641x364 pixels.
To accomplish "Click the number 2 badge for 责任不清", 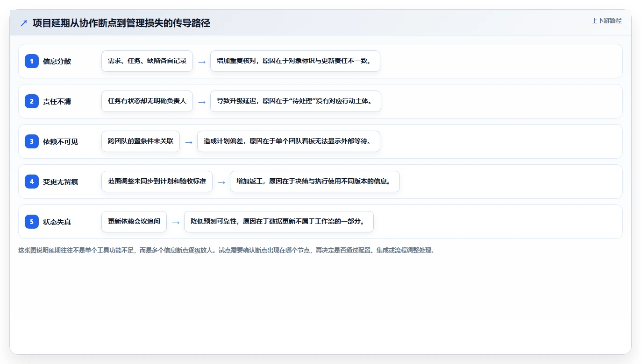I will coord(32,101).
